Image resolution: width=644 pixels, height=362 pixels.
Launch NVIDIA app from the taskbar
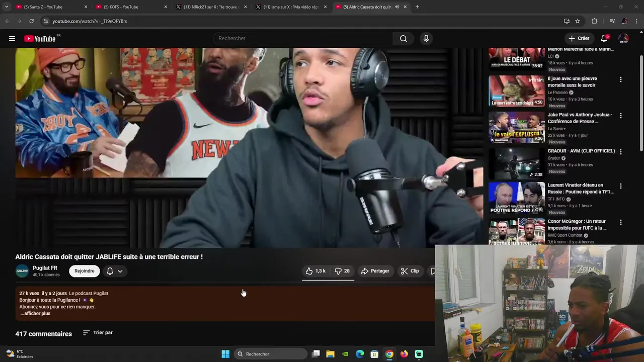coord(345,354)
